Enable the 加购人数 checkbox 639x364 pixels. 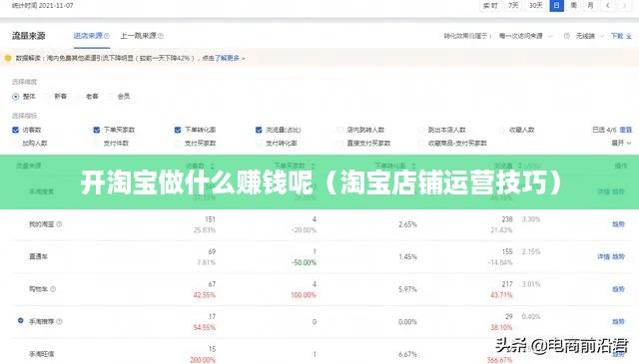(16, 144)
